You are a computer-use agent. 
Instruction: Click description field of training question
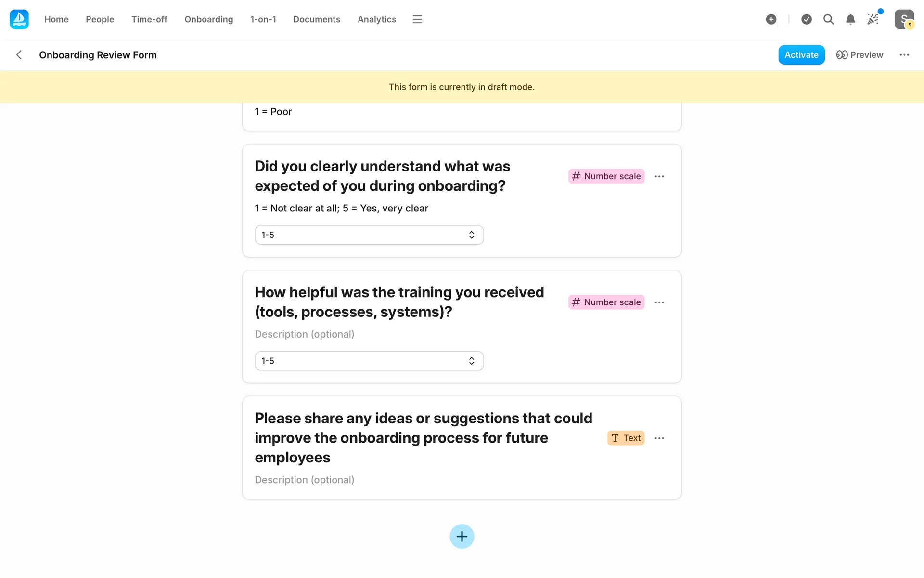click(x=304, y=334)
